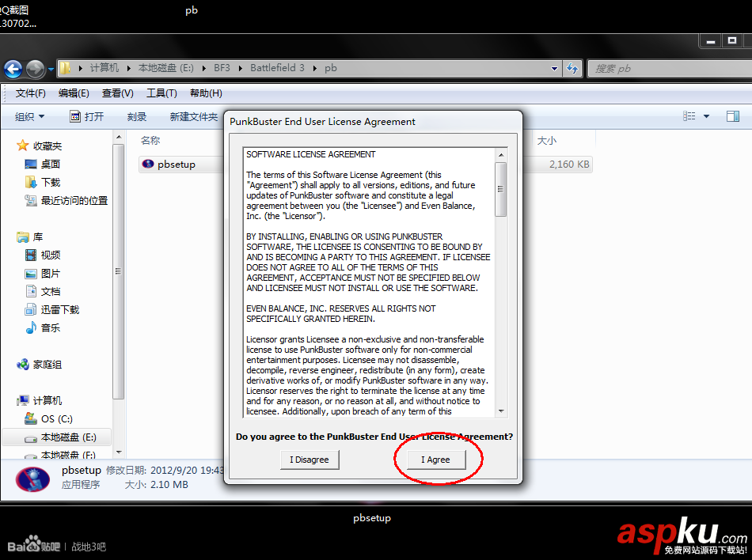Image resolution: width=752 pixels, height=560 pixels.
Task: Click the Explorer forward arrow
Action: tap(35, 70)
